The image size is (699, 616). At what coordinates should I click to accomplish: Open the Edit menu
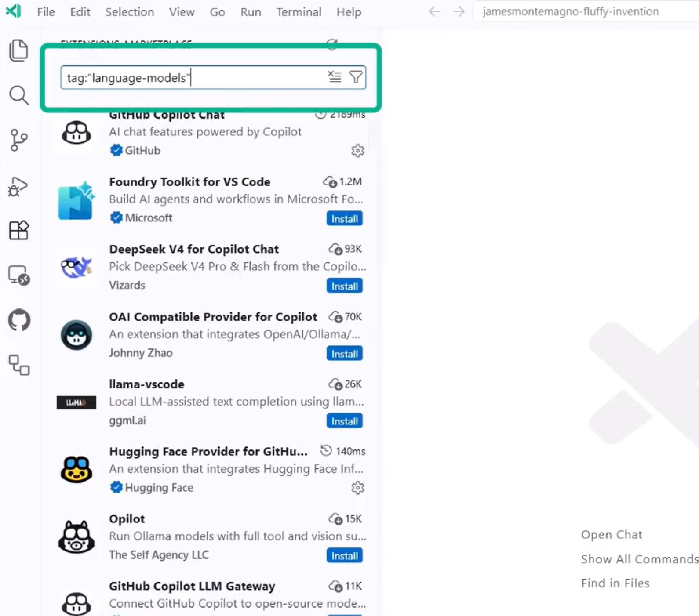[x=80, y=12]
